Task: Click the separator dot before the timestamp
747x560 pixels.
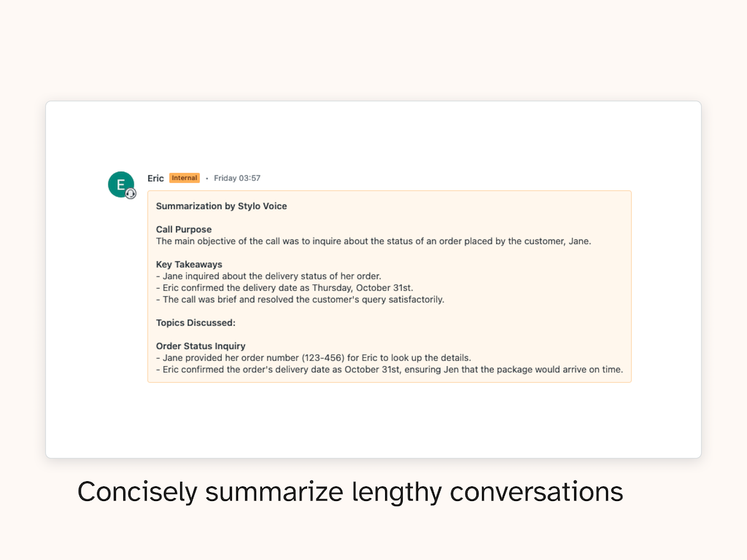Action: coord(206,179)
